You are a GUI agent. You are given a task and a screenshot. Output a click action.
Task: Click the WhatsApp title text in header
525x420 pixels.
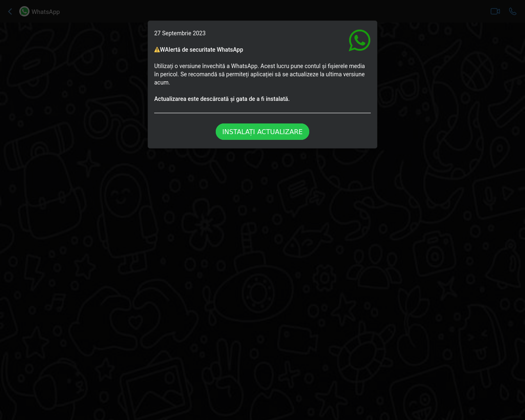(x=46, y=12)
